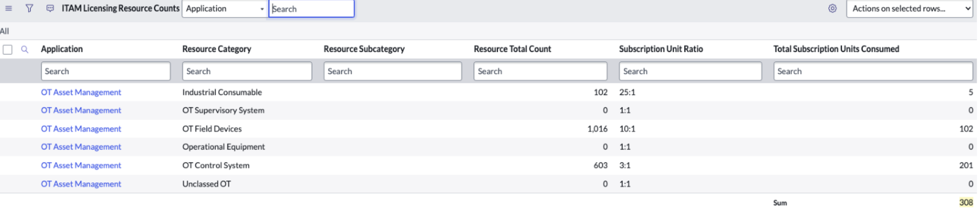Open OT Asset Management in OT Field Devices row
Viewport: 980px width, 218px height.
point(81,129)
